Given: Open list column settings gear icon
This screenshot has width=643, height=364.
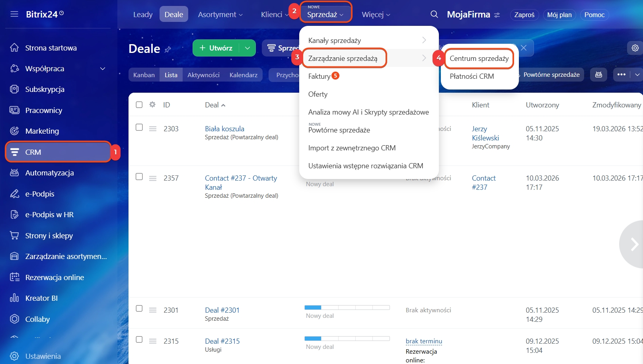Looking at the screenshot, I should click(x=152, y=105).
